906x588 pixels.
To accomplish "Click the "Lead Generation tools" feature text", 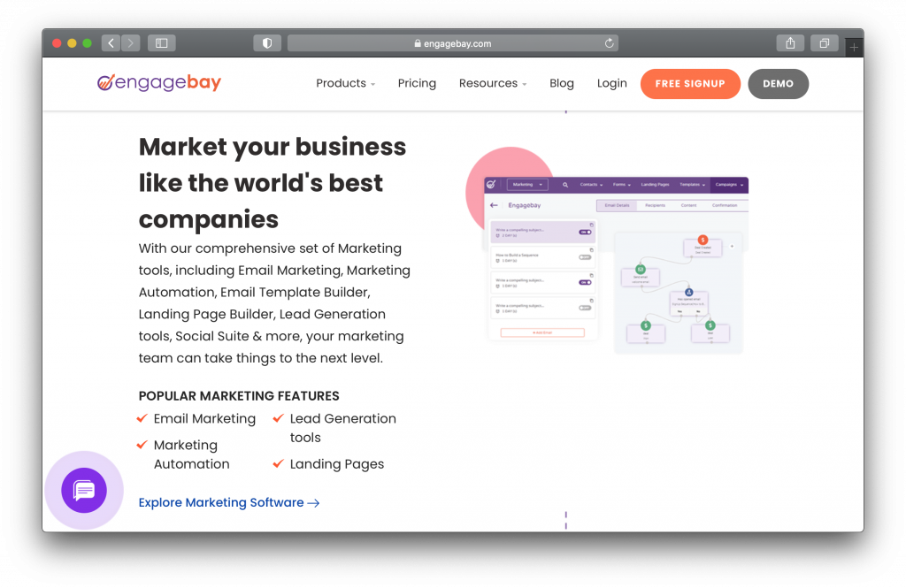I will pyautogui.click(x=343, y=428).
